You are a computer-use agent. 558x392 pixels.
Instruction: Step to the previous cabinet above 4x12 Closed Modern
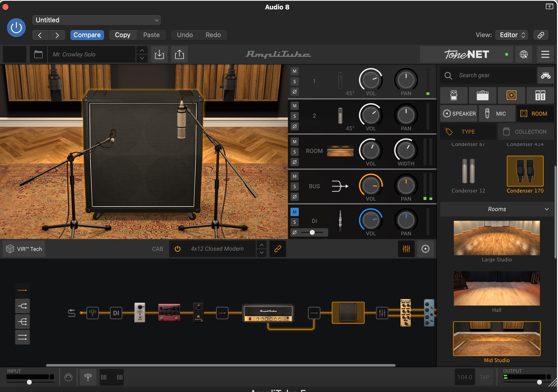[262, 245]
